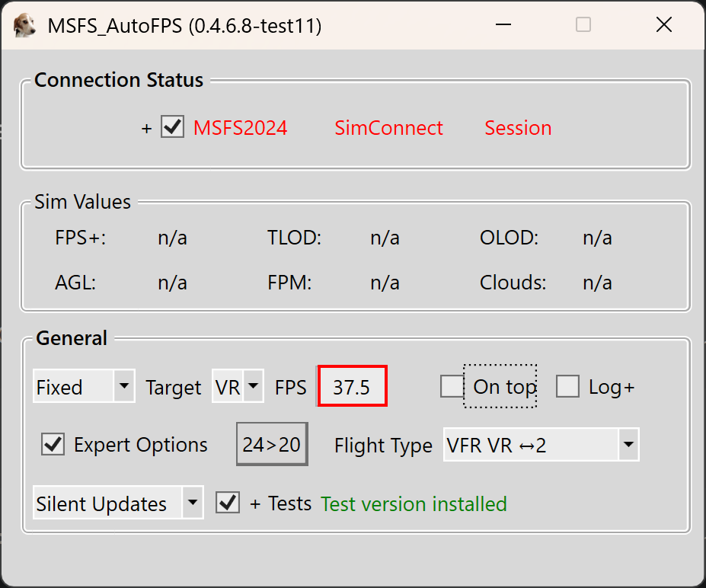The width and height of the screenshot is (706, 588).
Task: Click the Clouds: label
Action: click(513, 283)
